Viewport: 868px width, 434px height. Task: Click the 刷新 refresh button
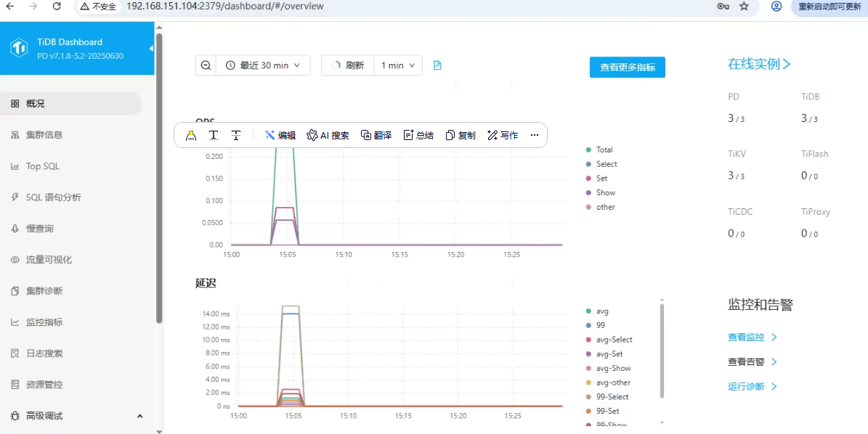[348, 65]
